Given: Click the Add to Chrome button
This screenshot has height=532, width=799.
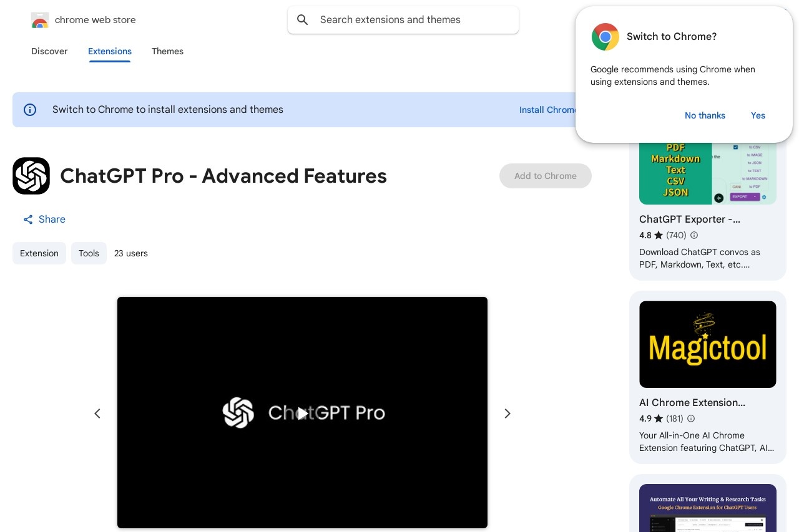Looking at the screenshot, I should point(546,176).
